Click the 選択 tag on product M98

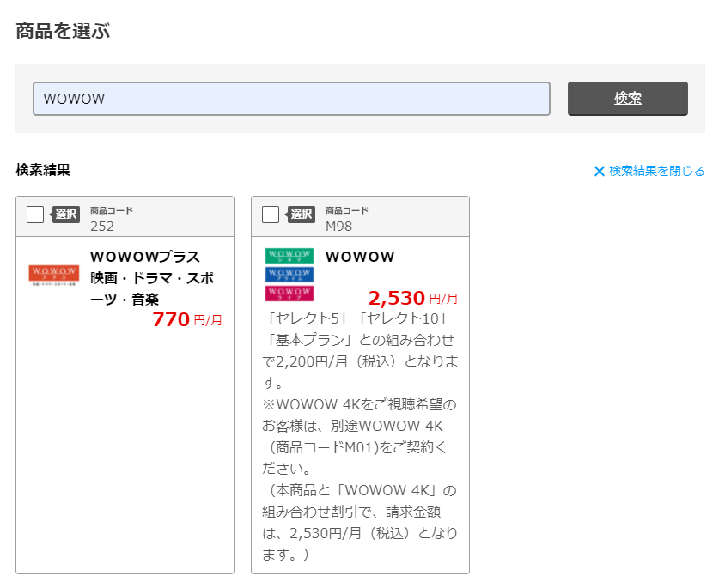(300, 215)
